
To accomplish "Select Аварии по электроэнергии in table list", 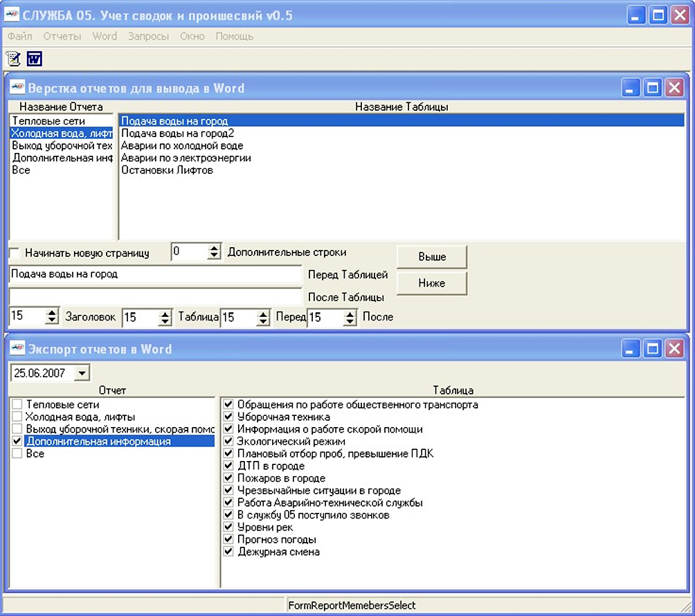I will click(x=186, y=158).
